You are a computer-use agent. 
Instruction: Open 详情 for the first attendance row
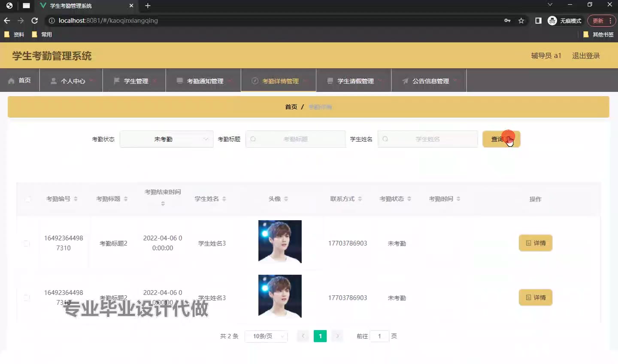click(536, 243)
